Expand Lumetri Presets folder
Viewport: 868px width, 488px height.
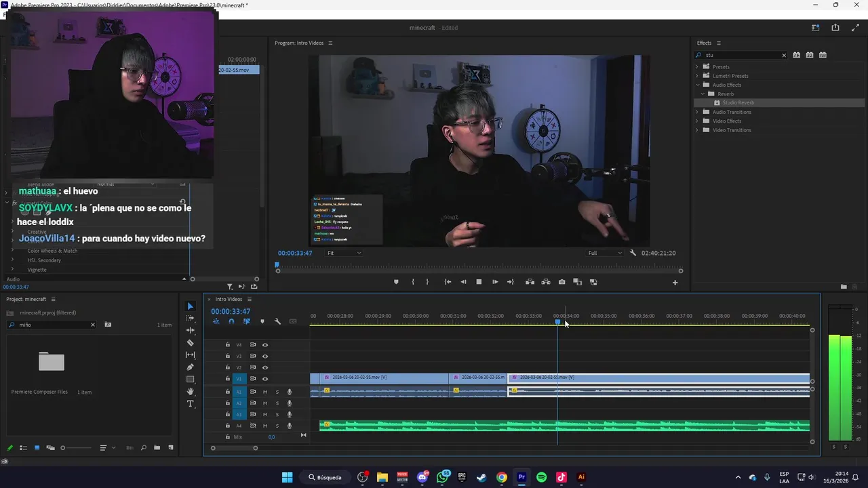(x=697, y=76)
